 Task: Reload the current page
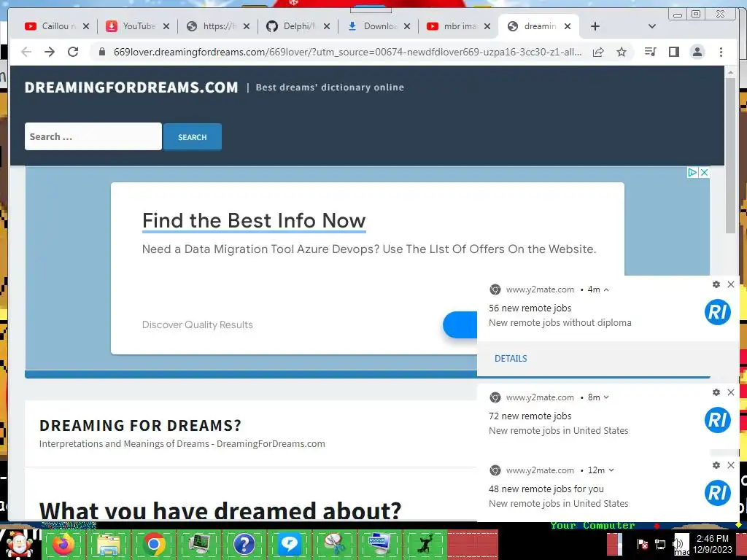pyautogui.click(x=73, y=52)
